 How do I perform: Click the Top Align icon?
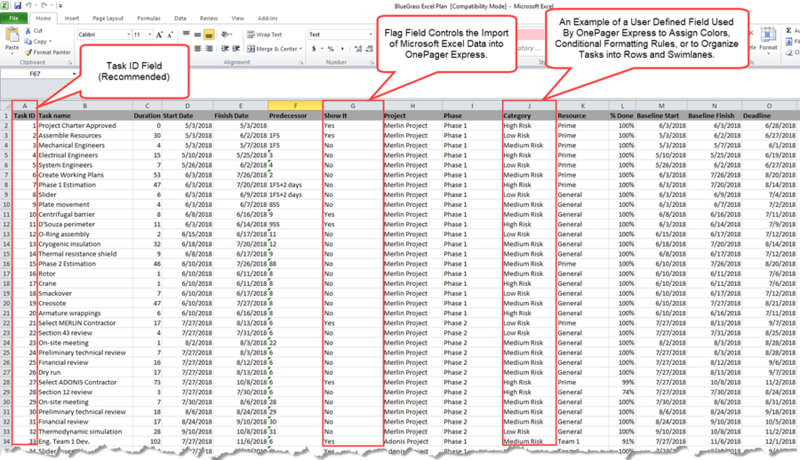pyautogui.click(x=186, y=34)
